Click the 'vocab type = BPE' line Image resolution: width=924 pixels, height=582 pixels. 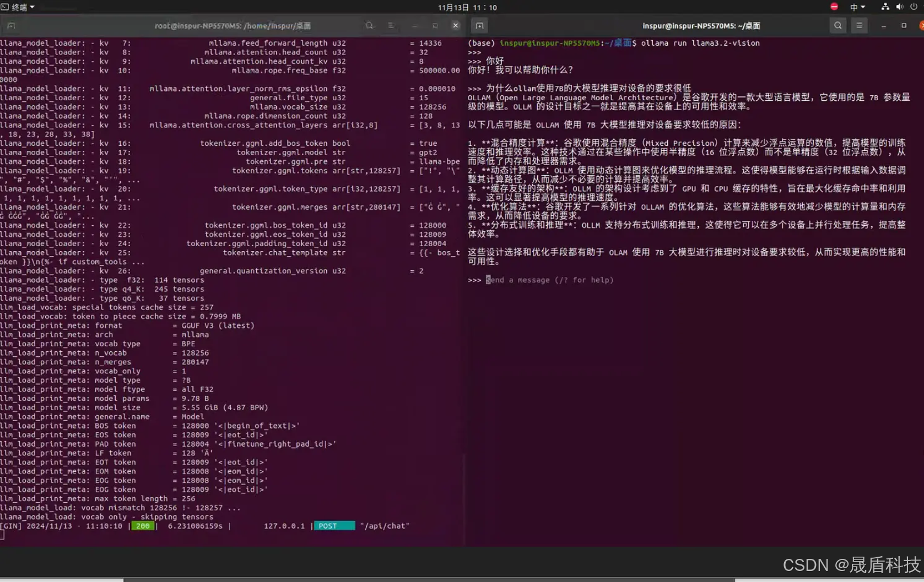[x=98, y=344]
